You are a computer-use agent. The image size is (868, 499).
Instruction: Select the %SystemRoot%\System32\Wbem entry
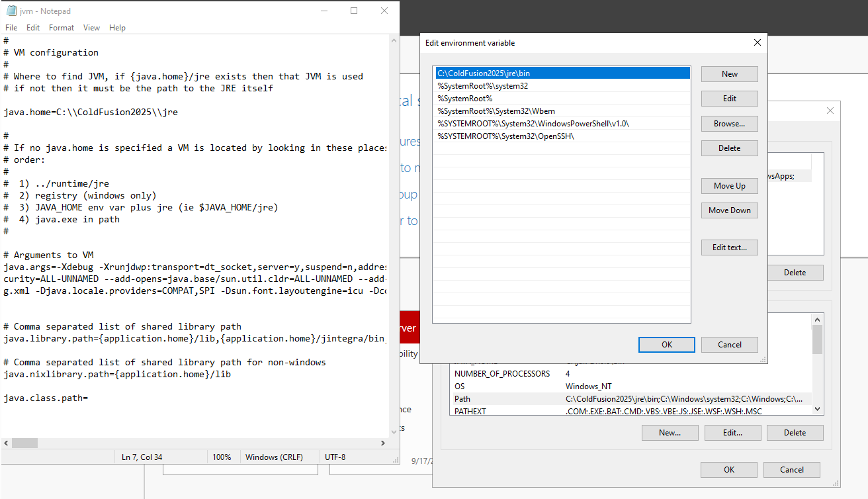[562, 111]
